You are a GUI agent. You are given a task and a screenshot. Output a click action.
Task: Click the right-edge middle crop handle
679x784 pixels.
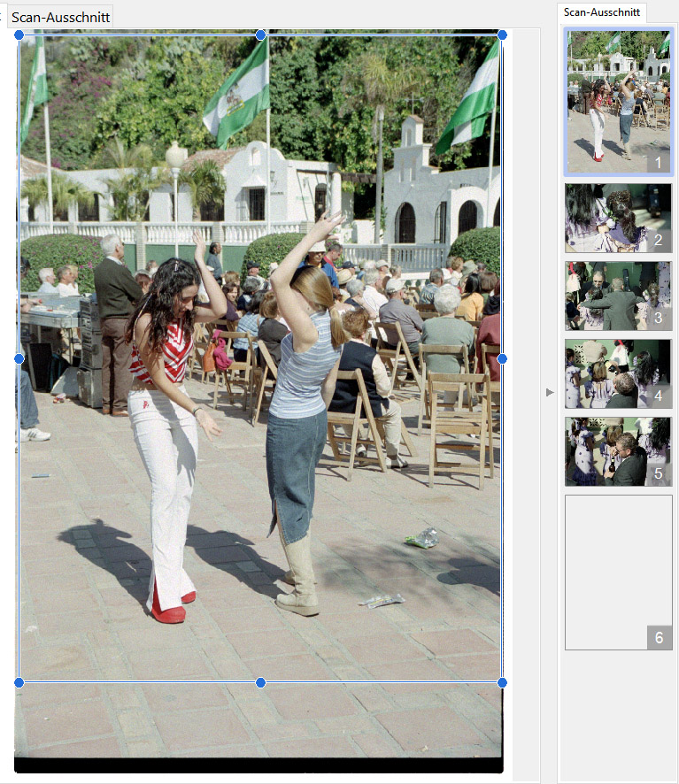coord(502,358)
